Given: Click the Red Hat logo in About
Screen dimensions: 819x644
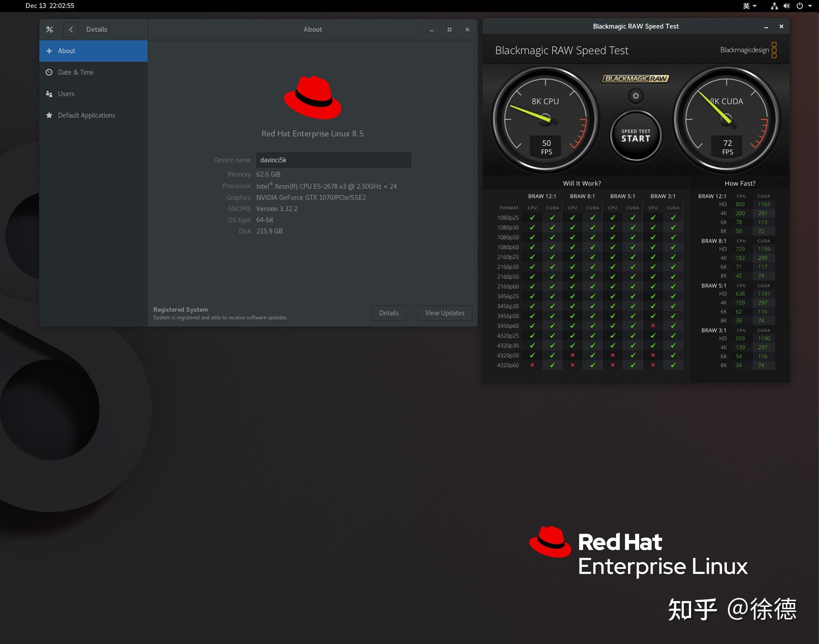Looking at the screenshot, I should pos(313,97).
